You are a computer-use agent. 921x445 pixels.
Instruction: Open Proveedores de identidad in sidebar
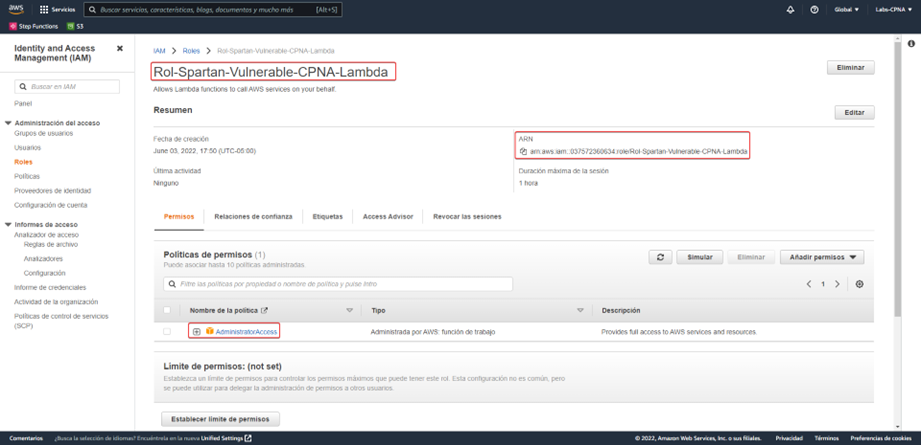tap(53, 191)
